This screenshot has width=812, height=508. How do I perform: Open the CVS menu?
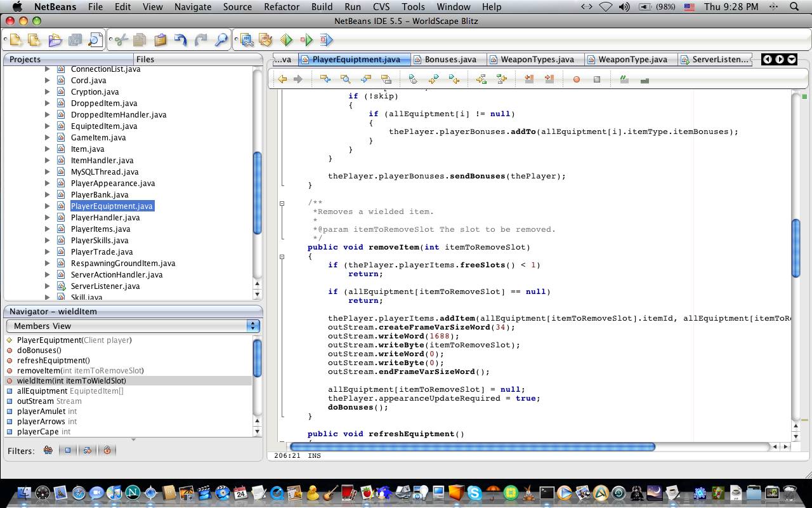click(x=381, y=6)
